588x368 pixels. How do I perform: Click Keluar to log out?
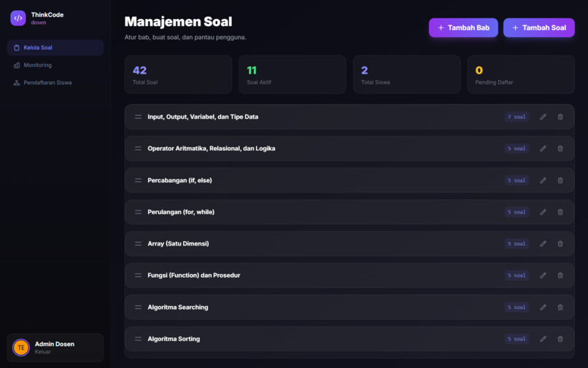click(43, 352)
